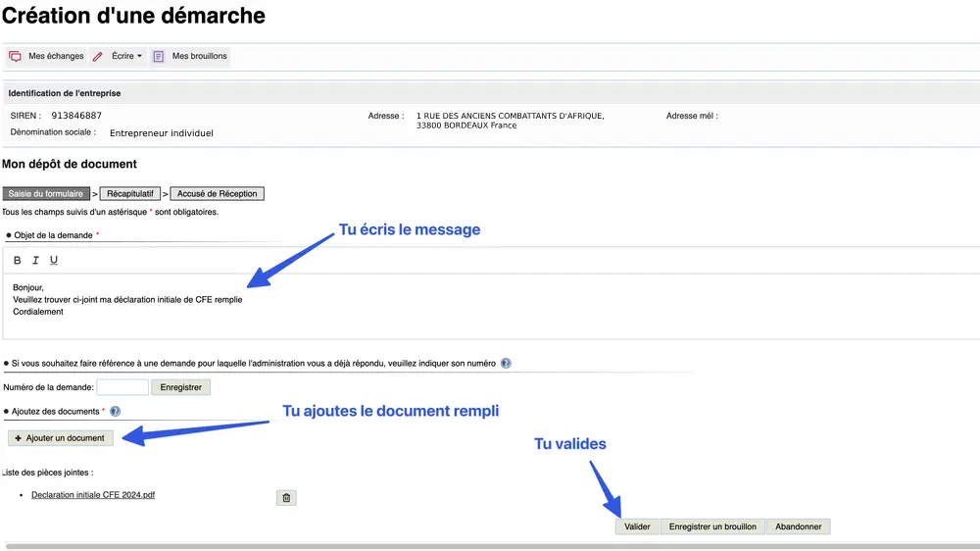Open Declaration initiale CFE 2024.pdf link
The width and height of the screenshot is (980, 551).
(93, 495)
